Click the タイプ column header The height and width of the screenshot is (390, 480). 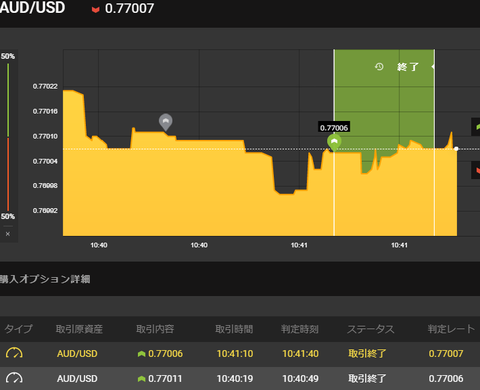pos(18,329)
